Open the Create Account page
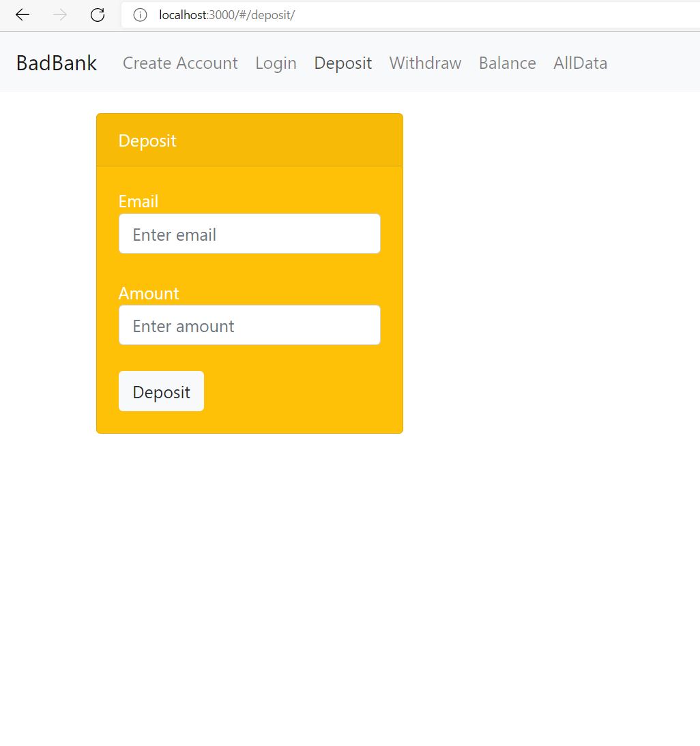700x746 pixels. click(x=179, y=63)
